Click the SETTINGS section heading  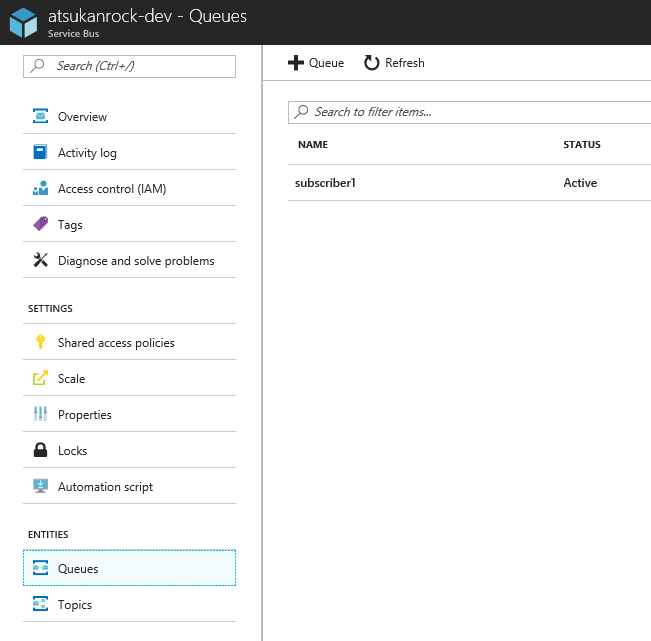coord(50,308)
